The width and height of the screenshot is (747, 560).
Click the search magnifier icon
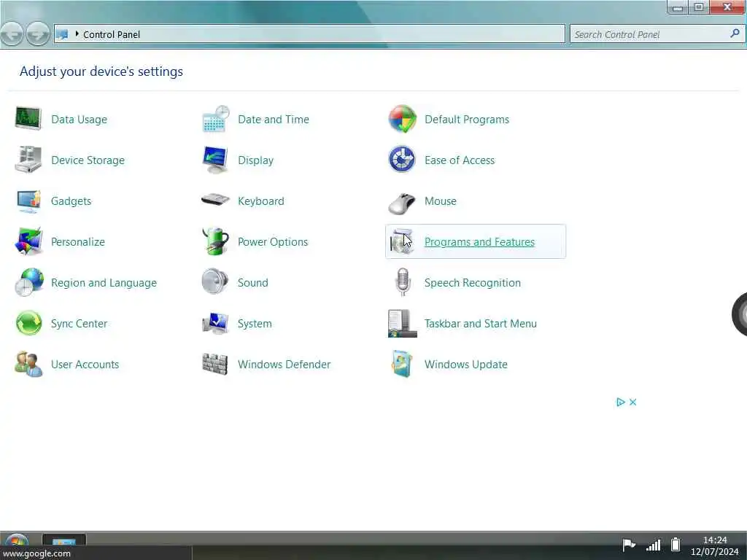click(x=735, y=34)
